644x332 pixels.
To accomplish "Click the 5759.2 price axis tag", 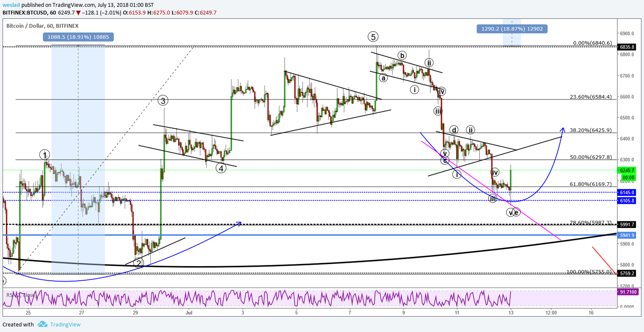I will click(627, 273).
